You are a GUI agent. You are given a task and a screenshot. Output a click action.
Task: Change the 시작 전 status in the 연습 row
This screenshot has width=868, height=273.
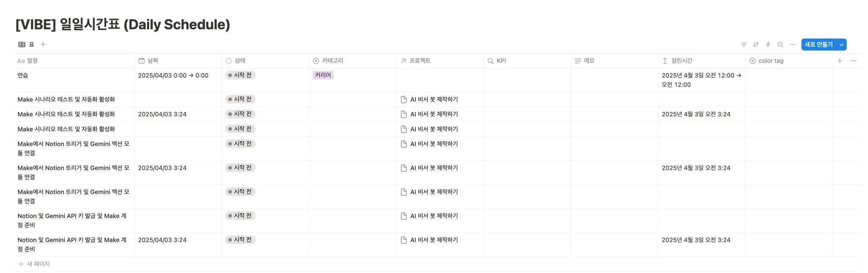click(240, 75)
